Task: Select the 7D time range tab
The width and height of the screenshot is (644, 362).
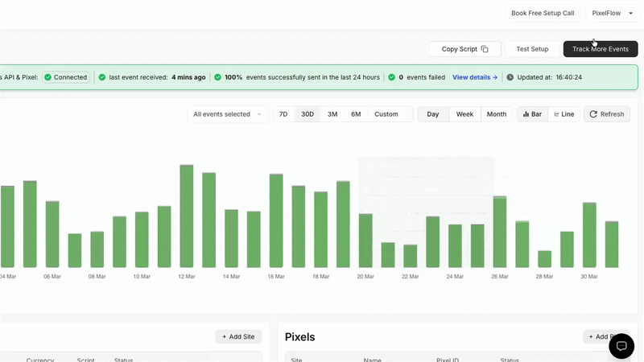Action: click(283, 114)
